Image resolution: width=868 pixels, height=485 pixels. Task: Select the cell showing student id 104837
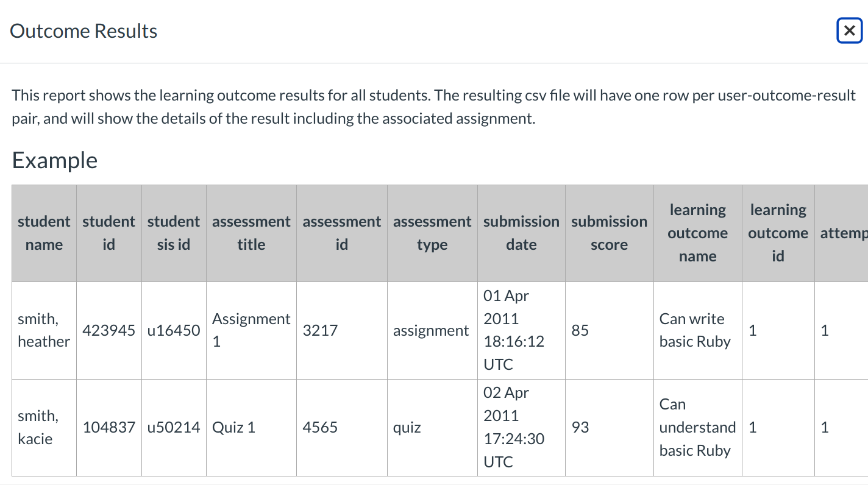pyautogui.click(x=108, y=427)
